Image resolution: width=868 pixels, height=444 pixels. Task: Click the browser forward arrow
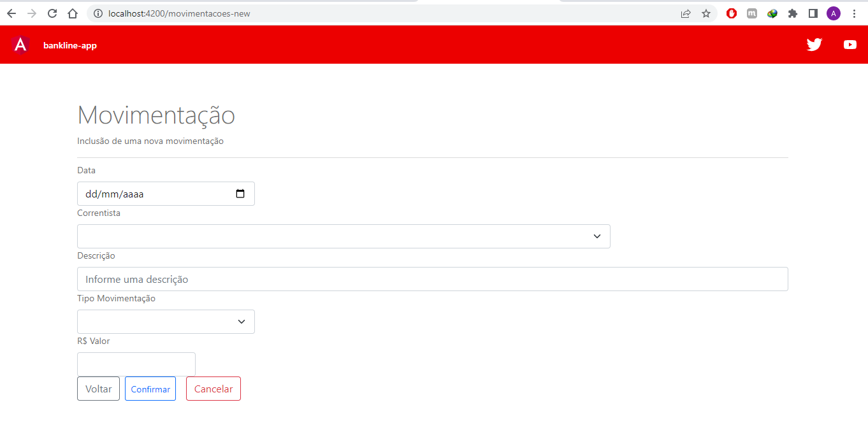32,13
